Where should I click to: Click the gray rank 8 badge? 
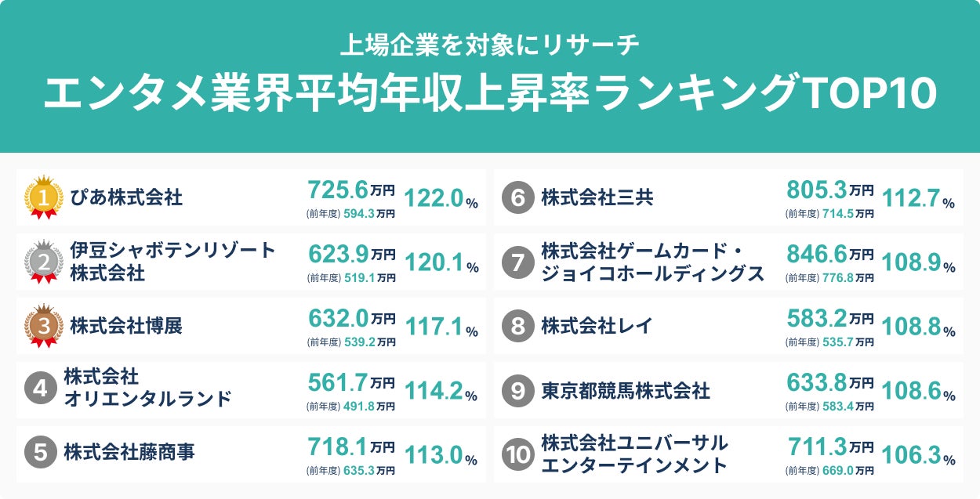[518, 326]
